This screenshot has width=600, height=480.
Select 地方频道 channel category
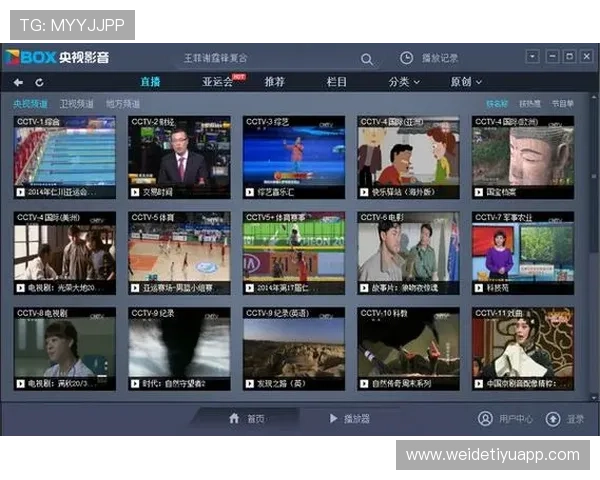click(123, 104)
